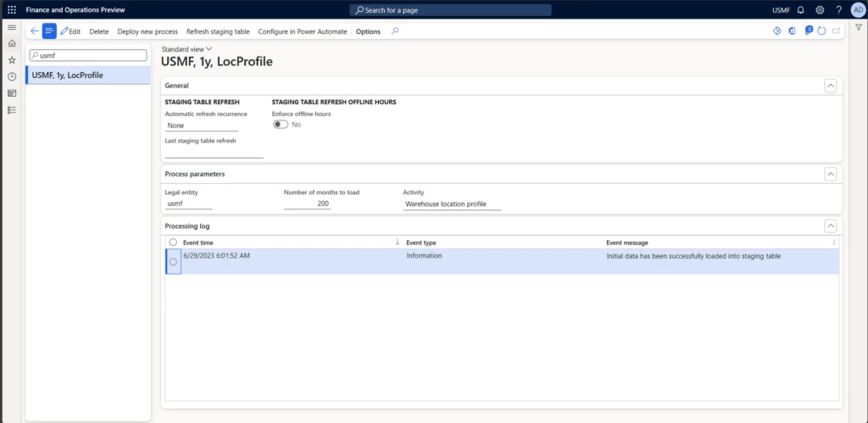Click the Information event type cell
Screen dimensions: 868x423
tap(424, 256)
